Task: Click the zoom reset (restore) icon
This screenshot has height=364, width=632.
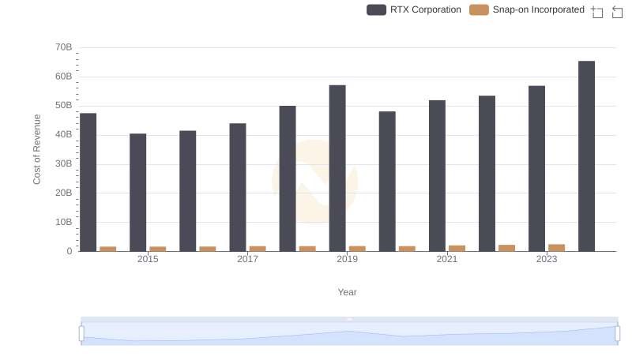Action: 617,12
